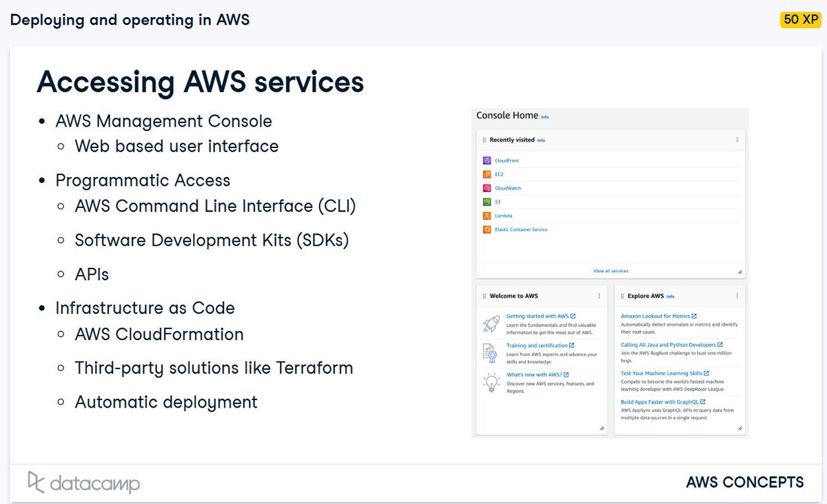Open the Elastic Container Service link
This screenshot has width=827, height=504.
coord(521,229)
